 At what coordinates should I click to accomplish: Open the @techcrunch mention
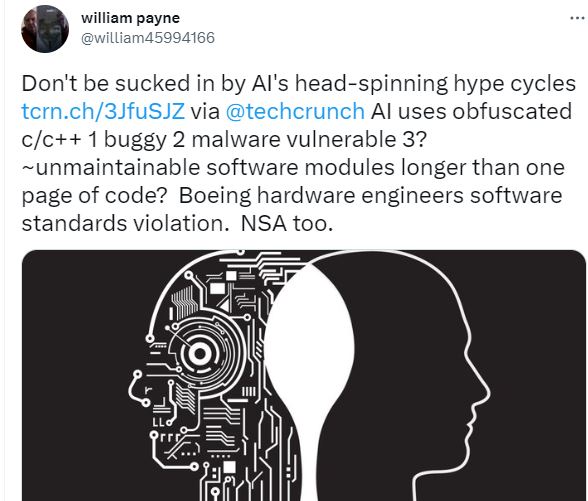[295, 111]
